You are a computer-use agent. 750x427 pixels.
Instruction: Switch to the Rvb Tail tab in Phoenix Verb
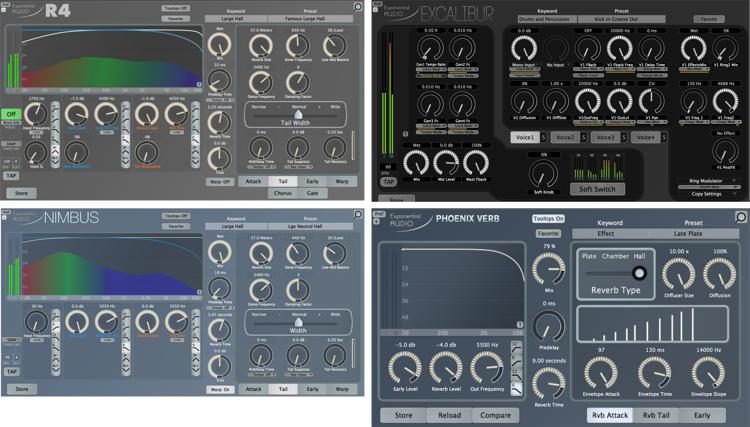point(656,414)
